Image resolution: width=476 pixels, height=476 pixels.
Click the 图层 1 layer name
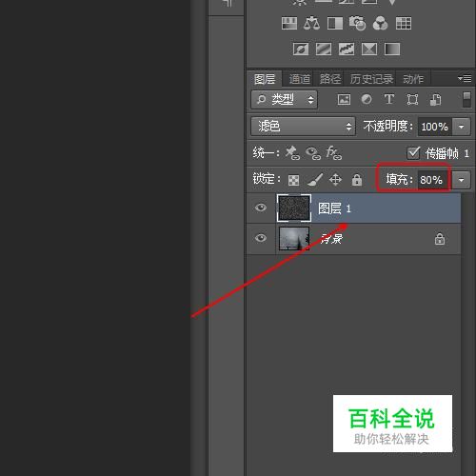pyautogui.click(x=334, y=208)
